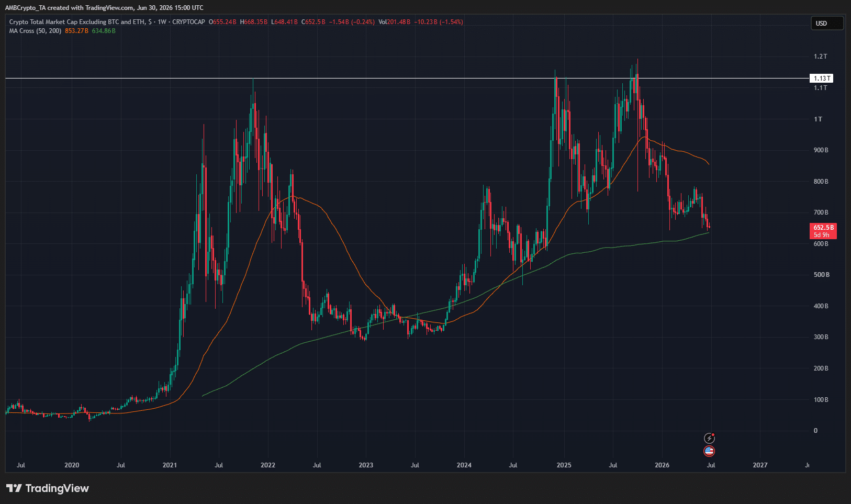Click the 2022 time axis label
The image size is (851, 504).
click(x=268, y=465)
